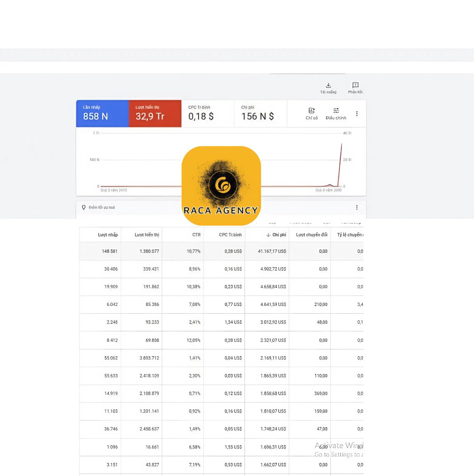Click the clicks cell 3.151

click(x=112, y=465)
